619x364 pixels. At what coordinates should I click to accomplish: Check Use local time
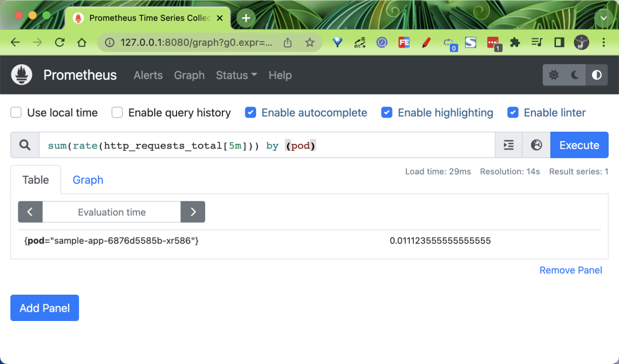coord(16,112)
